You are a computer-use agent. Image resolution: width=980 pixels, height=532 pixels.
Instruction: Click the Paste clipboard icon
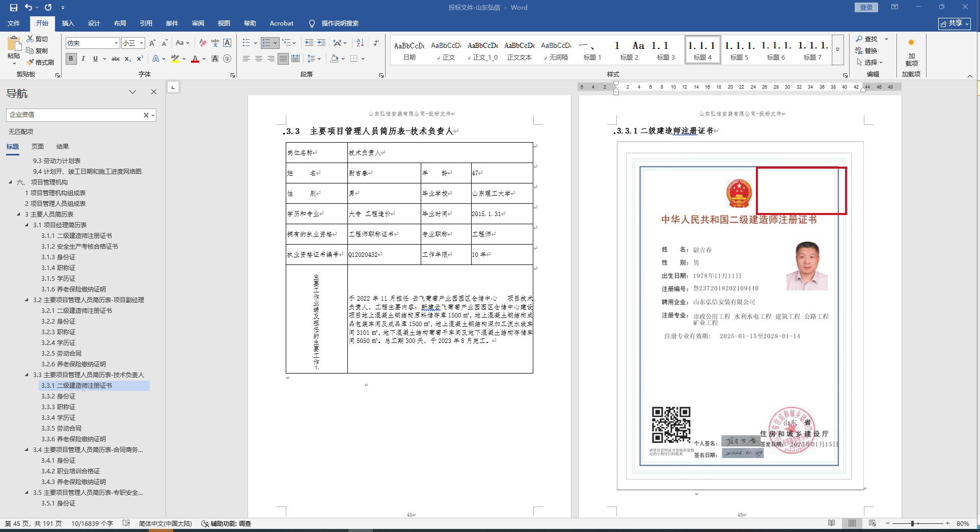[14, 44]
